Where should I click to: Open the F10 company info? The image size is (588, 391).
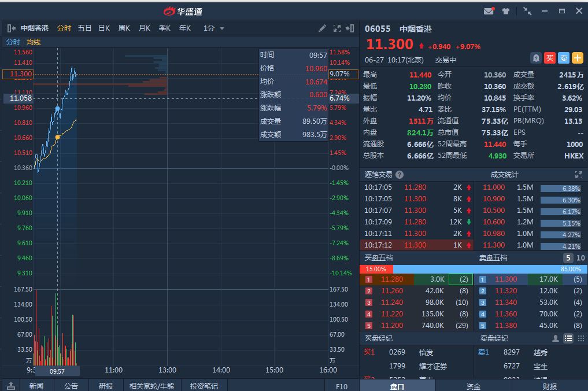click(x=342, y=386)
